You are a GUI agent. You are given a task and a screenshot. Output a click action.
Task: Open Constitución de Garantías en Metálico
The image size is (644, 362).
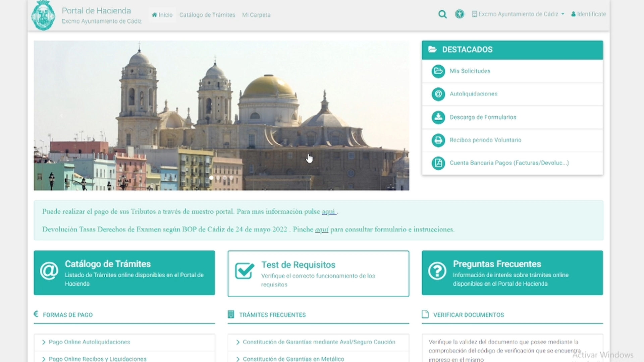tap(293, 359)
